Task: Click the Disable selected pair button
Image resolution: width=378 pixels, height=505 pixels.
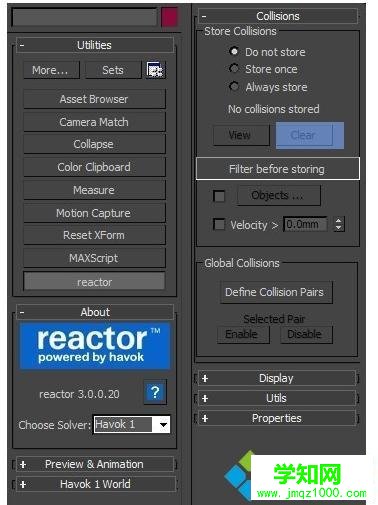Action: [x=306, y=334]
